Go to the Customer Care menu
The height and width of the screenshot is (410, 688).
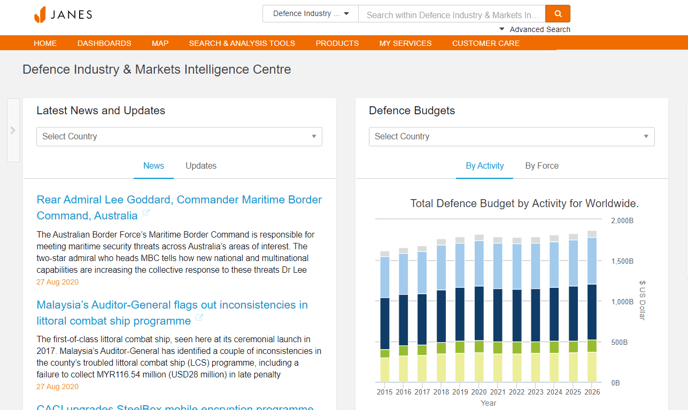[485, 43]
